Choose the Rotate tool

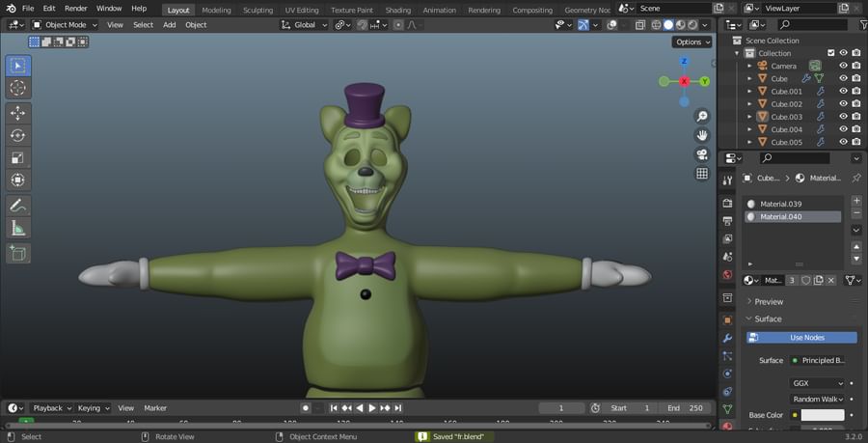tap(18, 136)
